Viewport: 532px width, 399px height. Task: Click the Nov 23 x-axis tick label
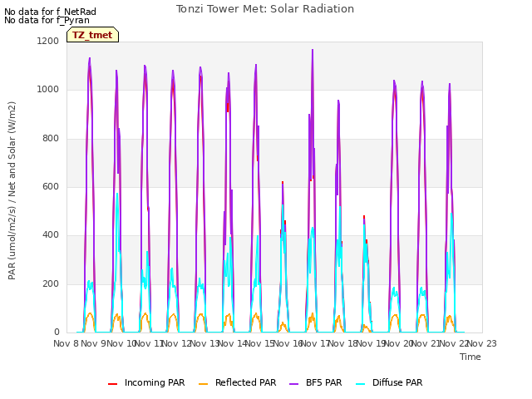click(482, 343)
